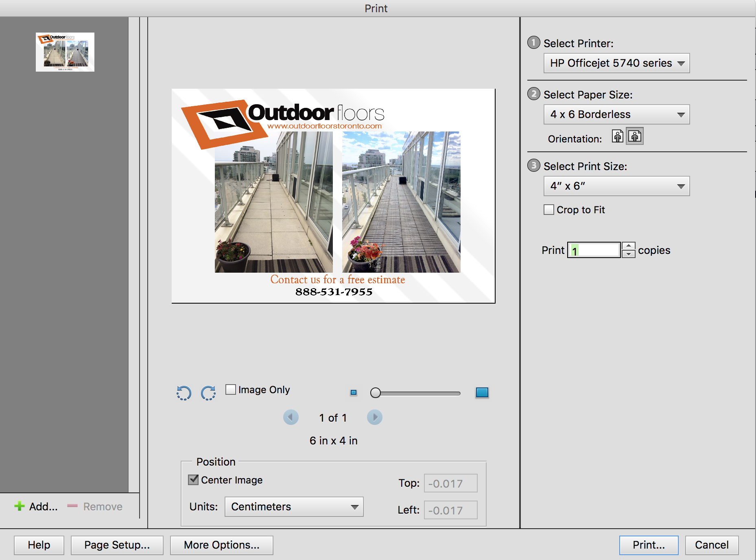Click the '1 of 1' page indicator
Image resolution: width=756 pixels, height=560 pixels.
click(333, 418)
